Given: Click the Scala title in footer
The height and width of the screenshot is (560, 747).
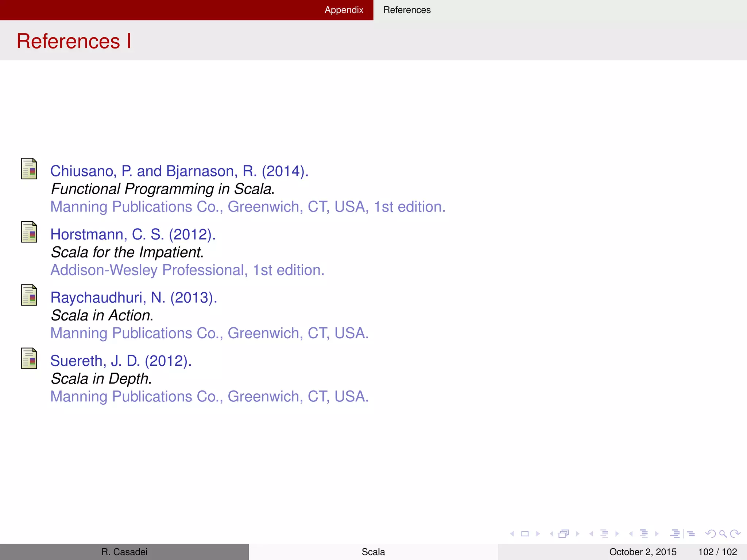Looking at the screenshot, I should [373, 552].
